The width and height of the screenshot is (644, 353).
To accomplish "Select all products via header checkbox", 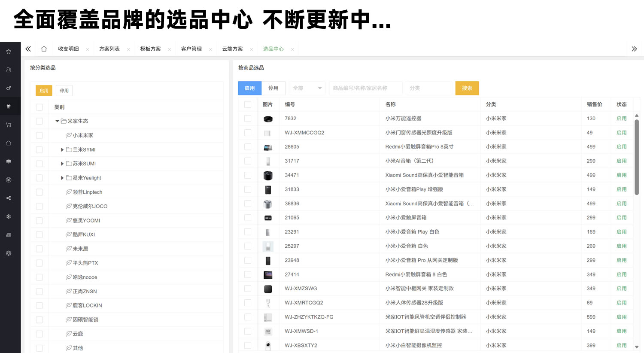I will coord(248,104).
